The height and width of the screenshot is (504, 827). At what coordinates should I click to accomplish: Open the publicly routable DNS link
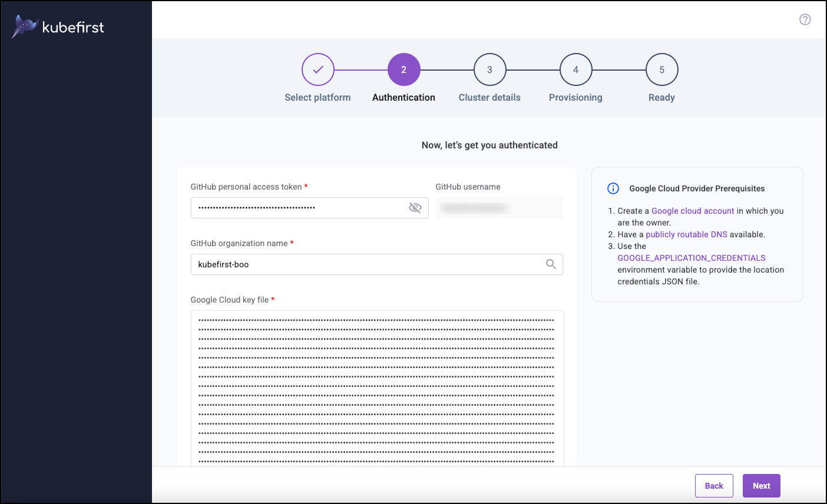coord(686,234)
